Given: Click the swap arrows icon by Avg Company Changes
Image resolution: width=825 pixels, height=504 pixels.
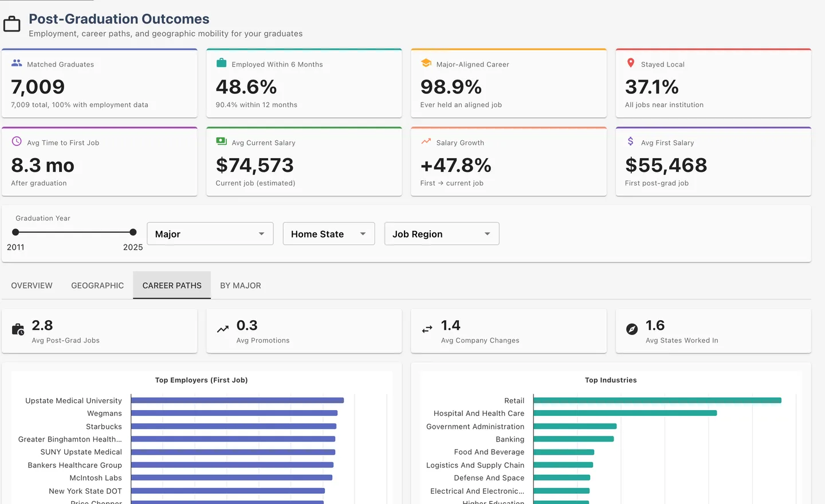Looking at the screenshot, I should point(427,329).
